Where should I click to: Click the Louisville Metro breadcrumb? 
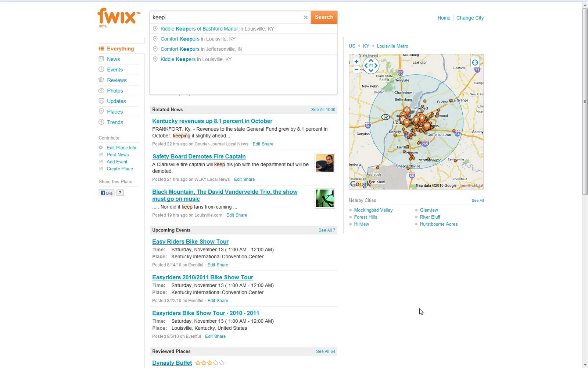pos(392,46)
